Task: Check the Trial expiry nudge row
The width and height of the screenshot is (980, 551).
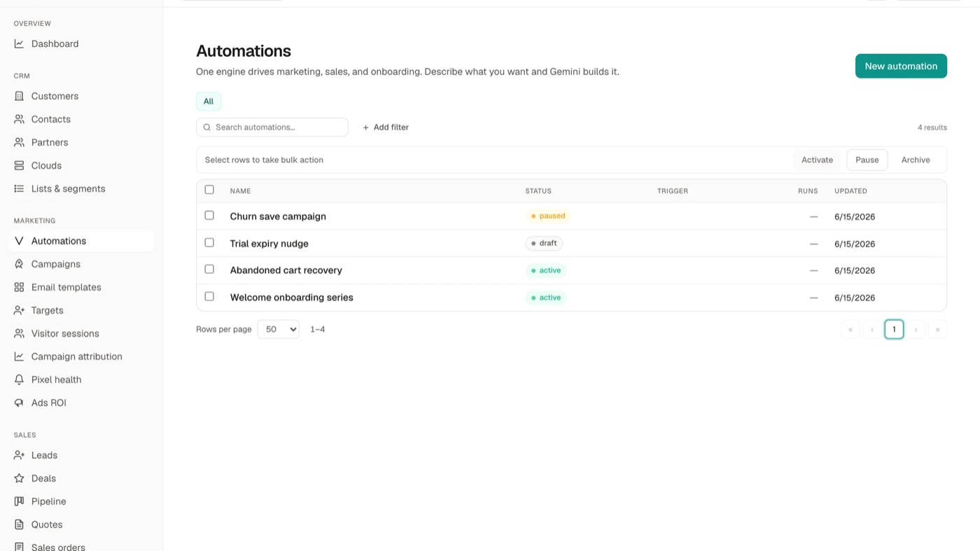Action: (209, 243)
